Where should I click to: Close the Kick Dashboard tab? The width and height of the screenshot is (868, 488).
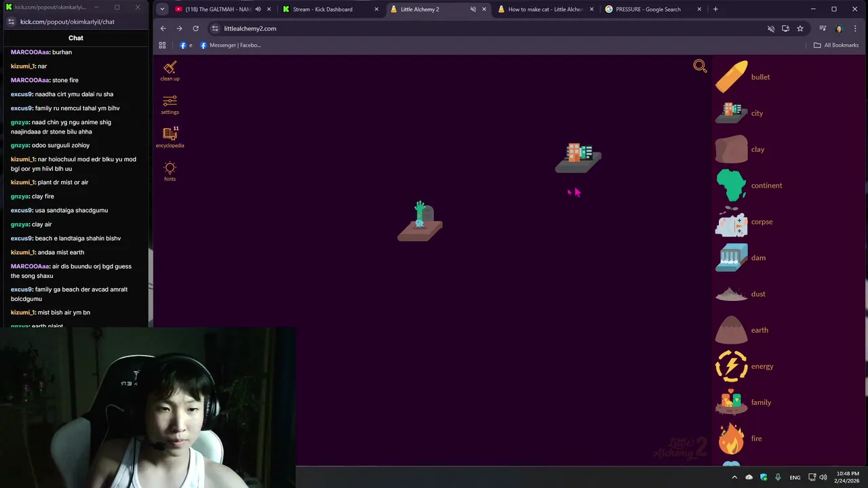[x=376, y=9]
